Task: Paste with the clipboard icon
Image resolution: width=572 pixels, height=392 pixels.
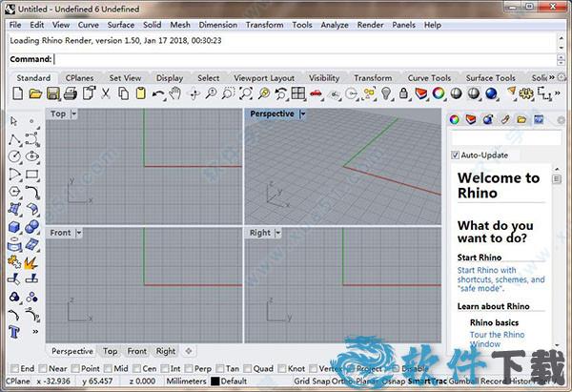Action: 141,93
